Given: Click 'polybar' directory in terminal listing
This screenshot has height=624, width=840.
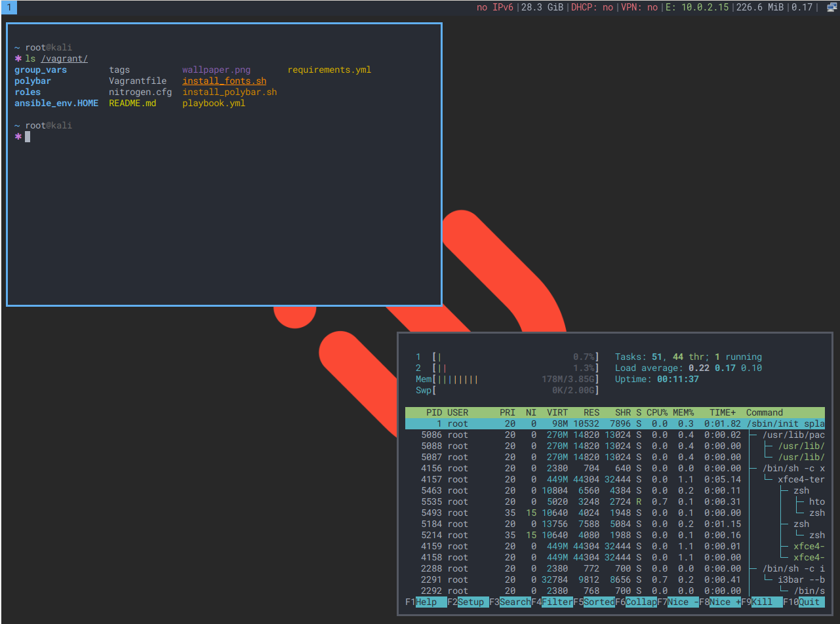Looking at the screenshot, I should coord(33,81).
